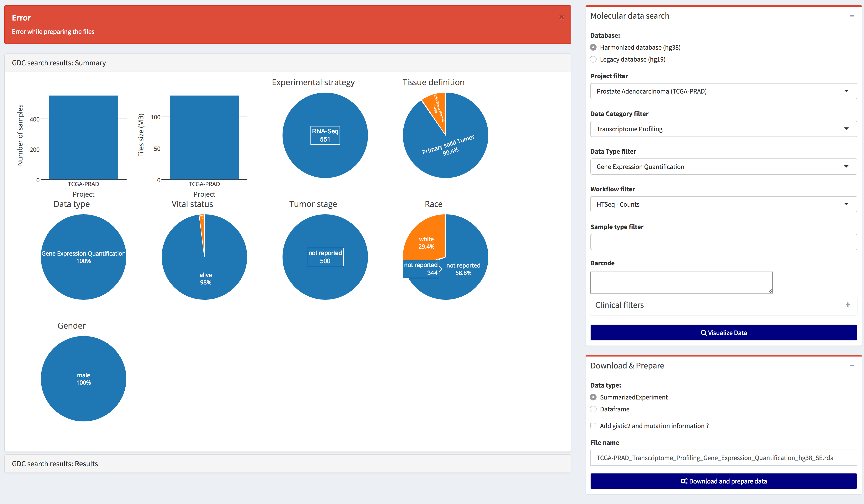Screen dimensions: 864x504
Task: Select the Dataframe data type
Action: 593,409
